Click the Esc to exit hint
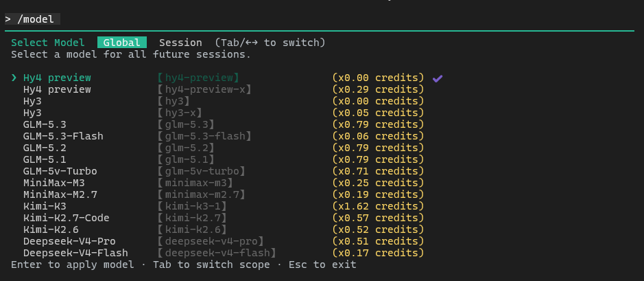The width and height of the screenshot is (644, 281). (322, 264)
